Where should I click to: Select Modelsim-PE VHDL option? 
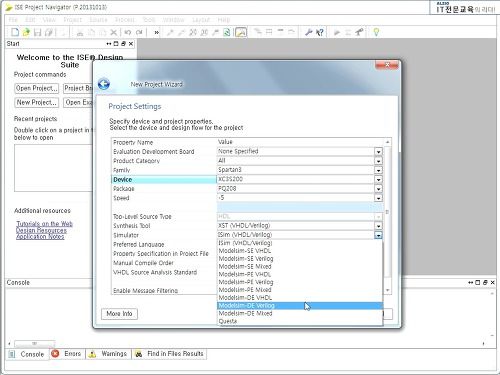tap(300, 274)
